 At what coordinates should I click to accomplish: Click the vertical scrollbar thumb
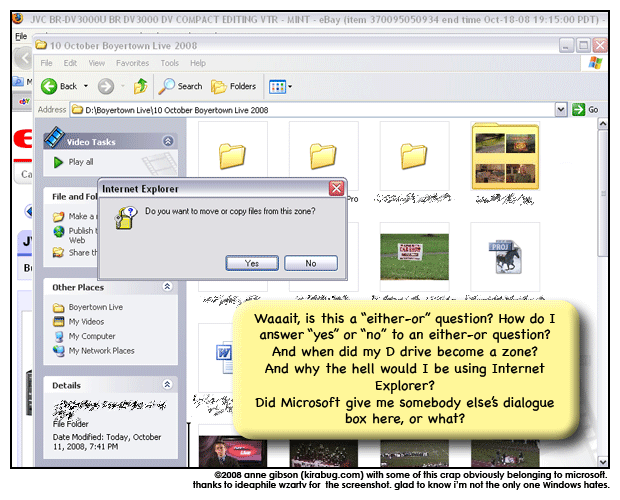602,194
